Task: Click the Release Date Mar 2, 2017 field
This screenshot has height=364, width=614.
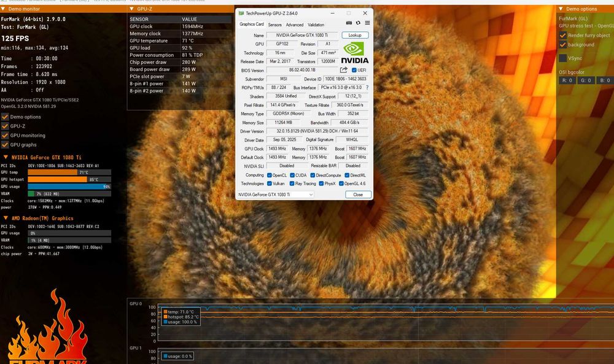Action: 280,61
